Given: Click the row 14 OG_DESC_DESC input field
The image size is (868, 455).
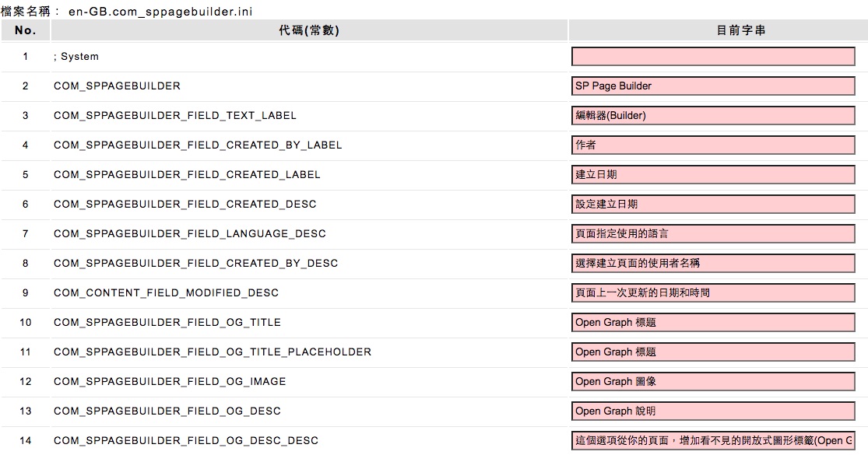Looking at the screenshot, I should click(713, 441).
